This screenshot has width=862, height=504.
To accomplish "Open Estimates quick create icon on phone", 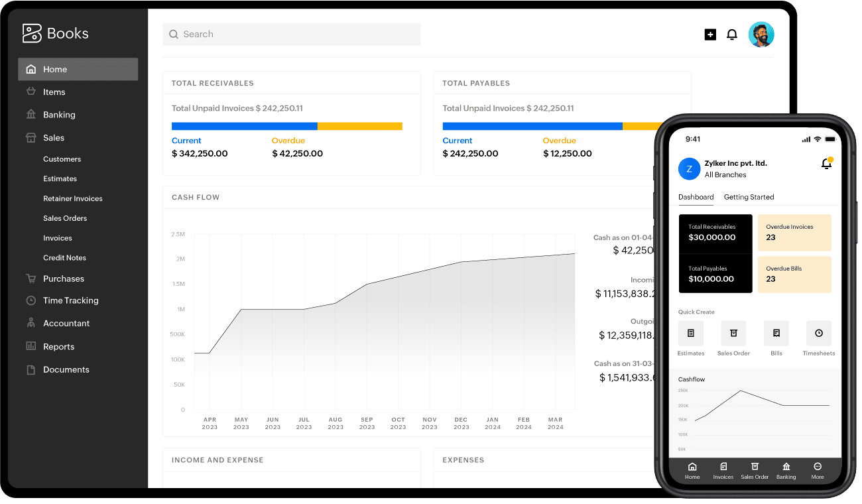I will click(691, 333).
